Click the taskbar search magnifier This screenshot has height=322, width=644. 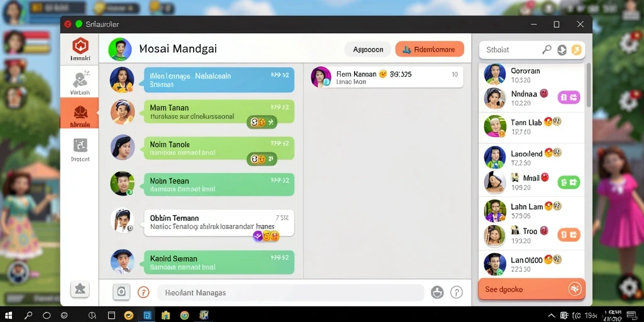coord(28,315)
